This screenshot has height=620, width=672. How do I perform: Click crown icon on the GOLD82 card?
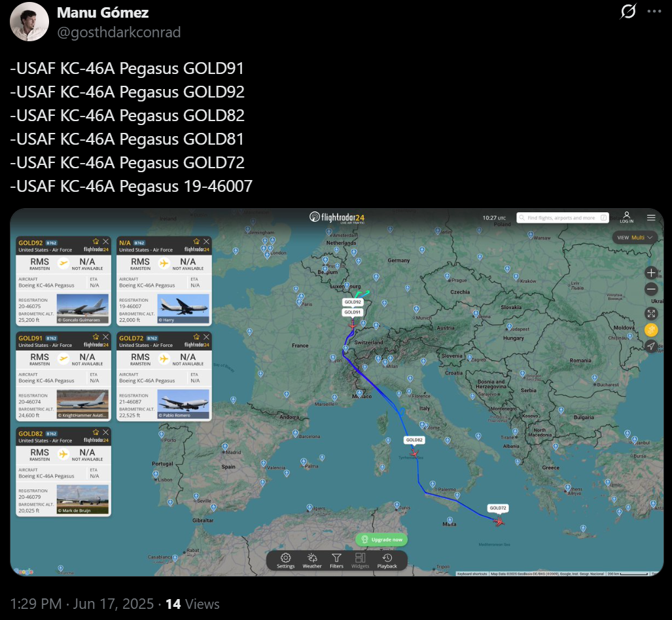pyautogui.click(x=96, y=432)
